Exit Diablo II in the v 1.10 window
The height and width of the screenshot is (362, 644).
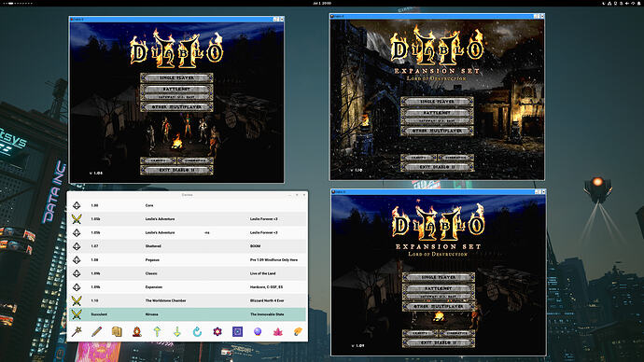point(437,167)
